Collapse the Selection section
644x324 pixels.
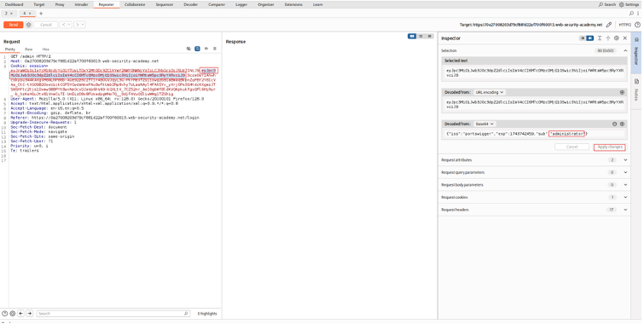pos(625,50)
